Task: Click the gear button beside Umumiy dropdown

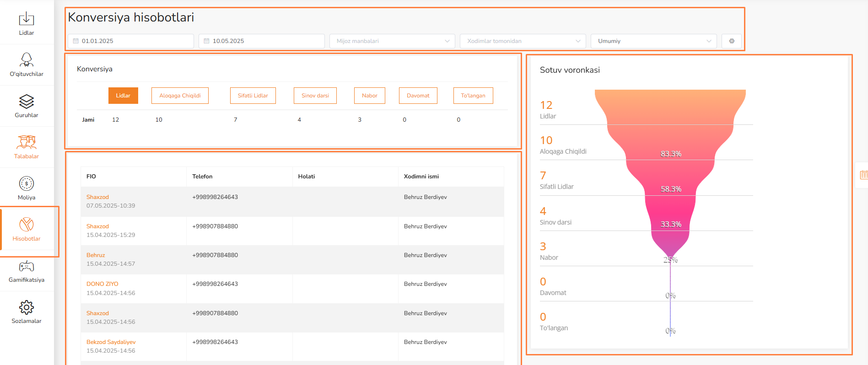Action: (731, 41)
